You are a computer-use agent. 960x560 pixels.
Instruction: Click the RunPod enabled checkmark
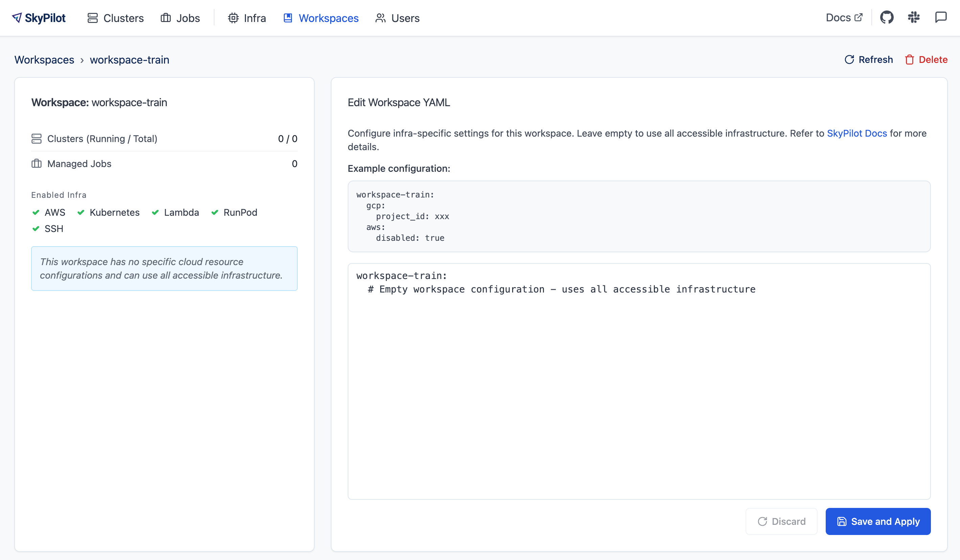tap(215, 212)
